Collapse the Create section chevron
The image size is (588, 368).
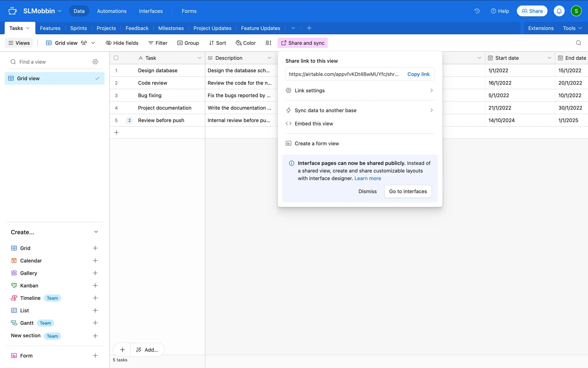point(96,232)
